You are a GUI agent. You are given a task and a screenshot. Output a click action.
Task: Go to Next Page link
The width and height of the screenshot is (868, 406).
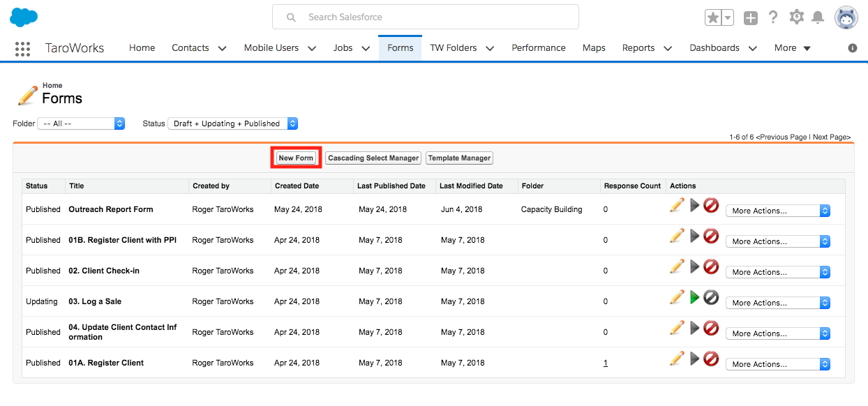[x=832, y=137]
